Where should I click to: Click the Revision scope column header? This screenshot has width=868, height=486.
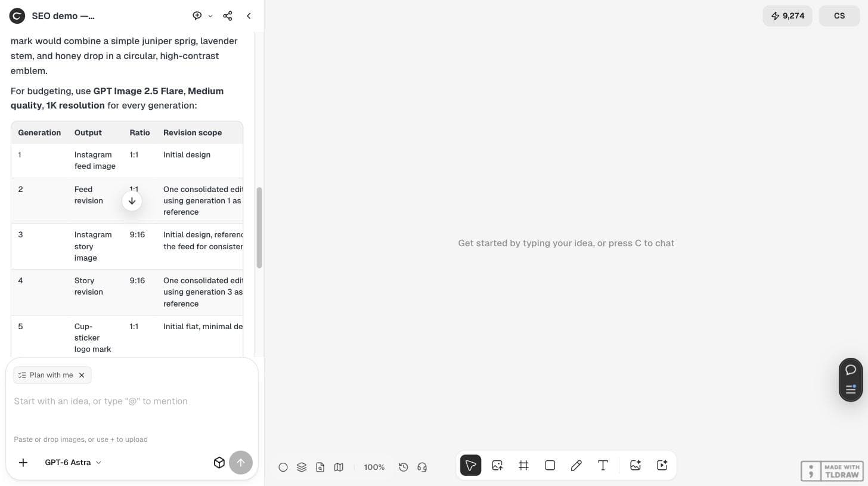193,132
